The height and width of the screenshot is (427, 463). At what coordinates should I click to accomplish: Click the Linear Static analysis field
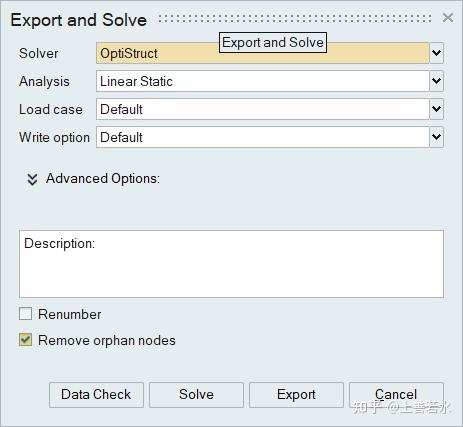click(x=263, y=81)
